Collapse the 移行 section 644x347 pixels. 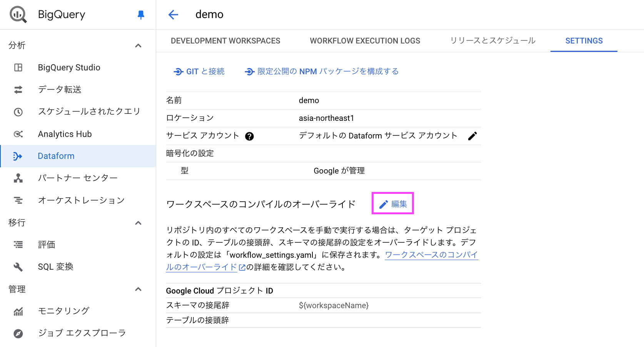coord(138,223)
